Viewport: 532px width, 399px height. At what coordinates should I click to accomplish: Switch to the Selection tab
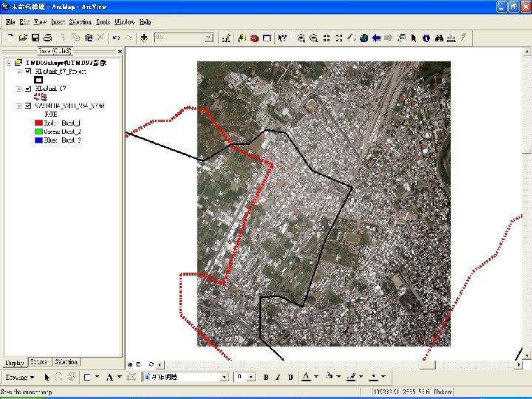(66, 362)
